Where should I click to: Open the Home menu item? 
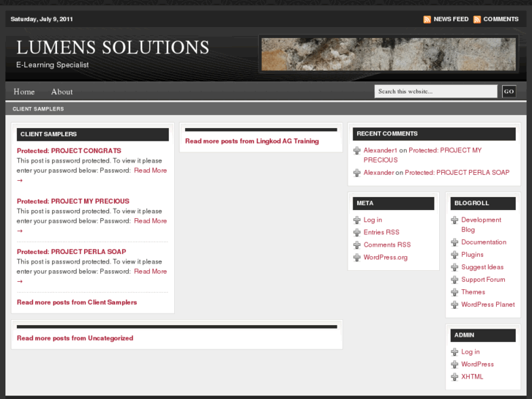[24, 92]
